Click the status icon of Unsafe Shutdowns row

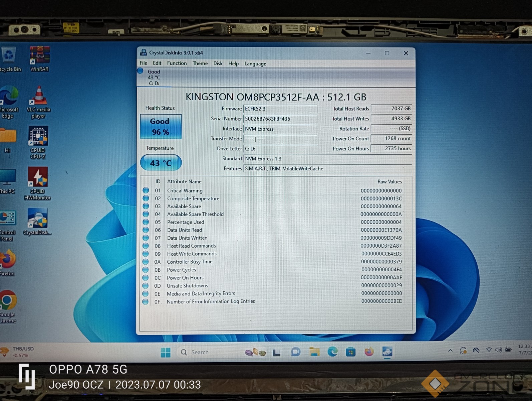tap(146, 286)
